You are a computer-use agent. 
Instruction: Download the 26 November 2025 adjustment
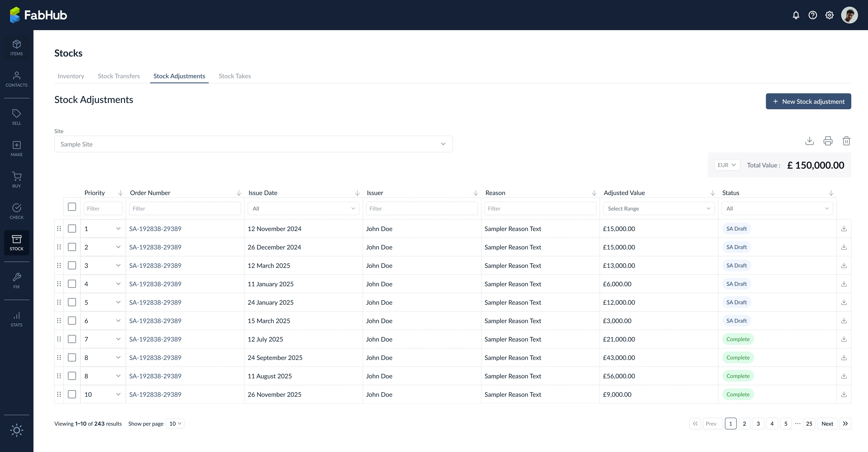(844, 394)
